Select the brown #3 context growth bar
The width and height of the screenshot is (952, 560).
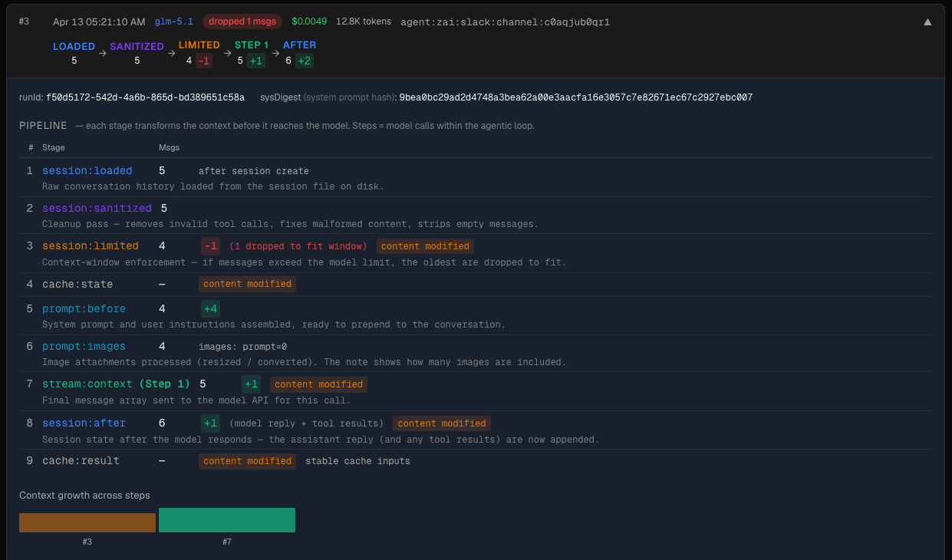tap(87, 522)
